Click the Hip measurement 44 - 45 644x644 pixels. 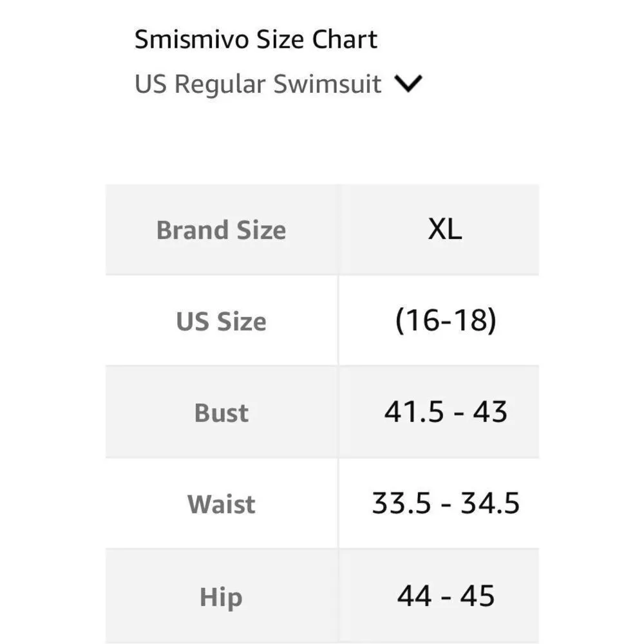(446, 597)
